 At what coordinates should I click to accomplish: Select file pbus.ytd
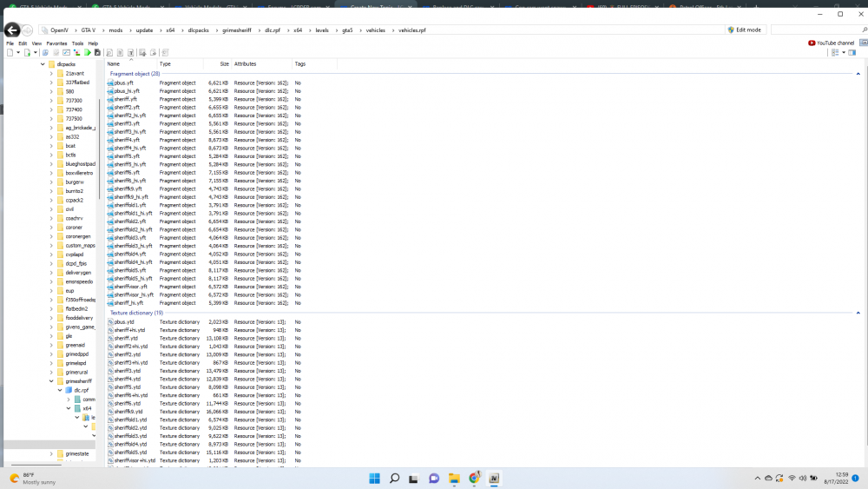(124, 322)
